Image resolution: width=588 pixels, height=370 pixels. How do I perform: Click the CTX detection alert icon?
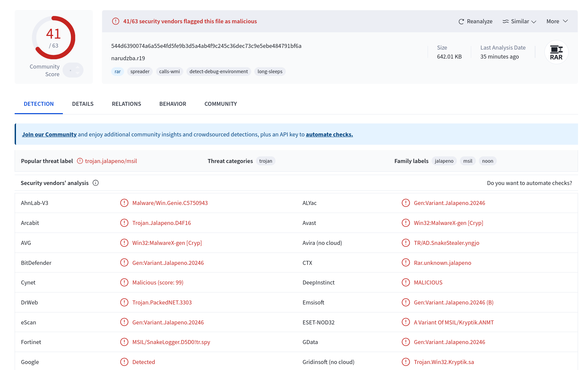pos(406,263)
